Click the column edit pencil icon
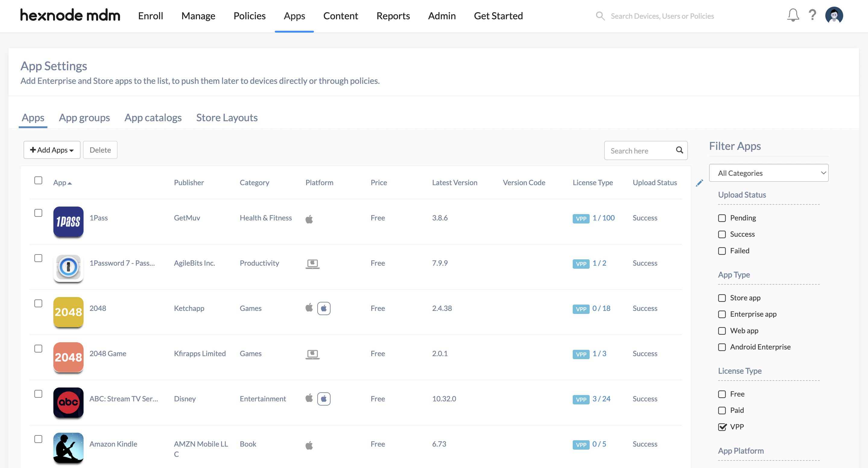868x468 pixels. [699, 183]
